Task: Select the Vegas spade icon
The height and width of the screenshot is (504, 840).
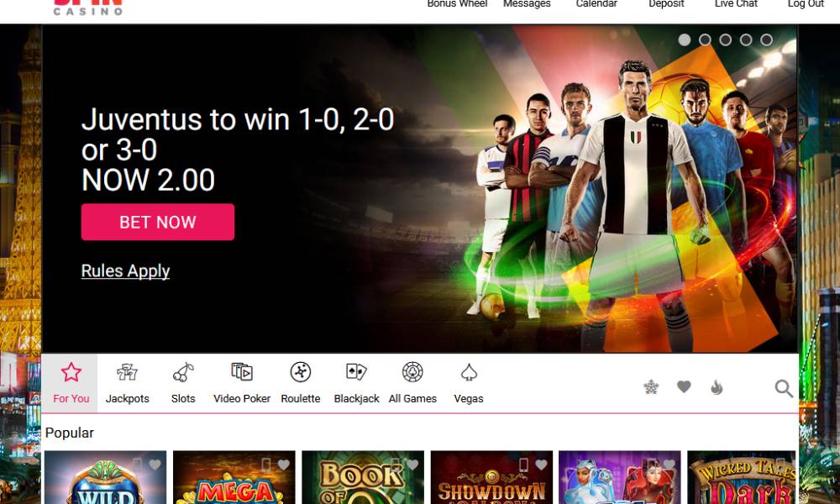Action: click(469, 372)
